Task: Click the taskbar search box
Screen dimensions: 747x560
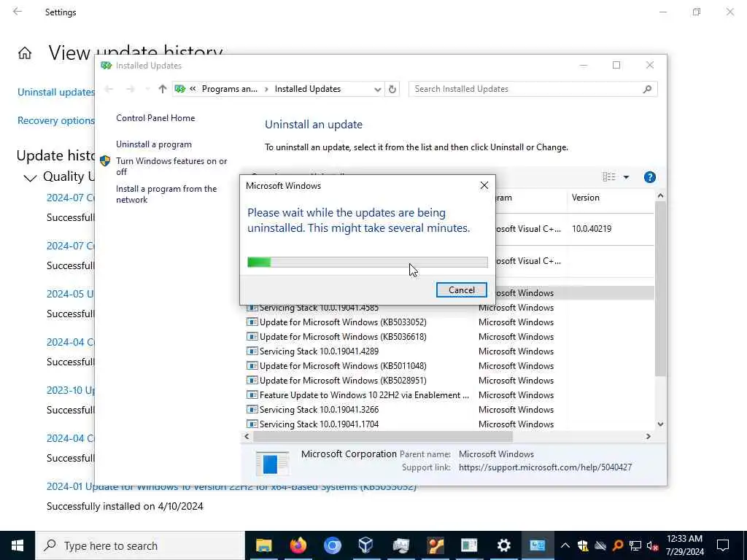Action: [x=140, y=545]
